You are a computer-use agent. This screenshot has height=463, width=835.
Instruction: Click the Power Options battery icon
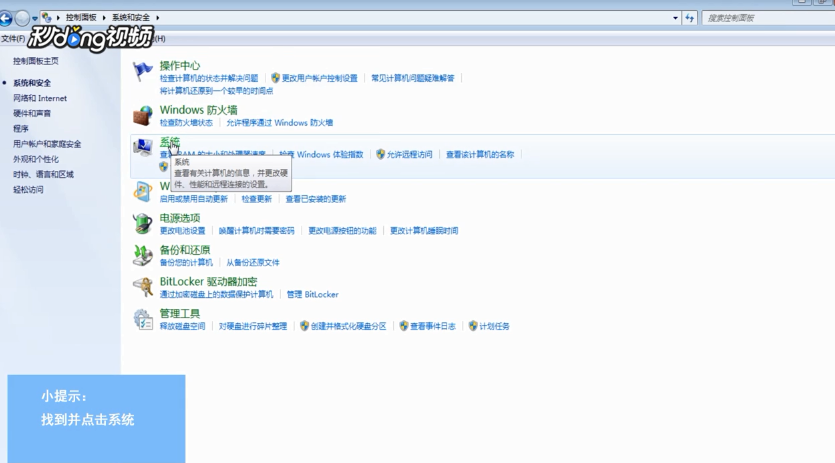[142, 224]
